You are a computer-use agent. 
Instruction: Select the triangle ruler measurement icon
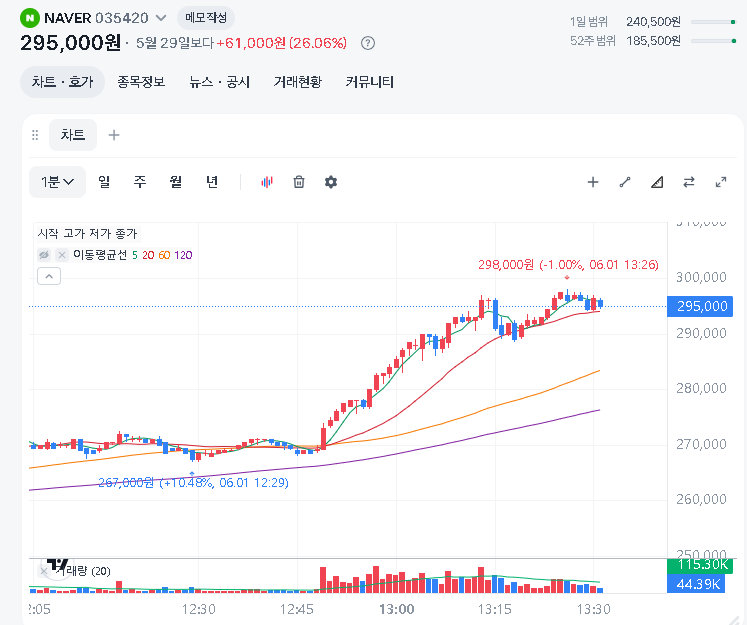pos(657,182)
